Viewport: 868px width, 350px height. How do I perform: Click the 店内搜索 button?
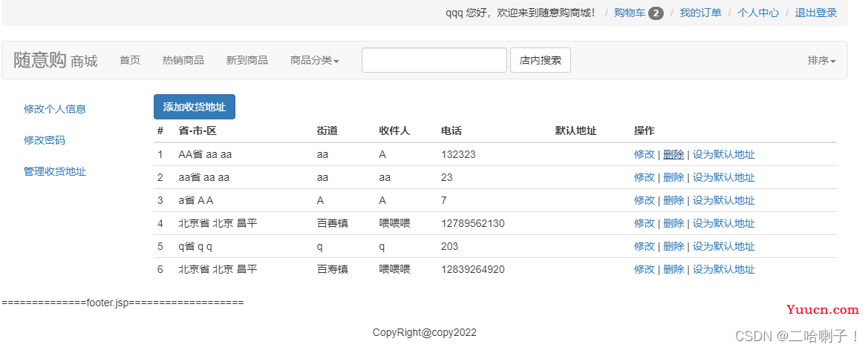[x=541, y=60]
